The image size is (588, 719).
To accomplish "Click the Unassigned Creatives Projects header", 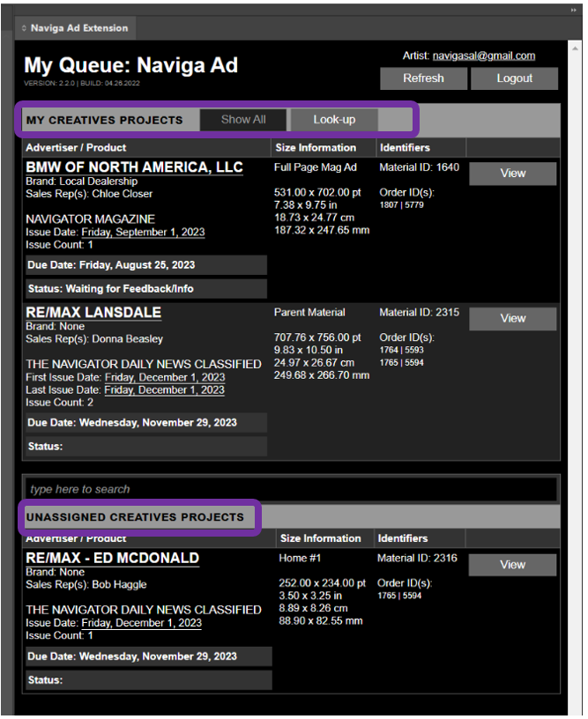I will click(135, 517).
